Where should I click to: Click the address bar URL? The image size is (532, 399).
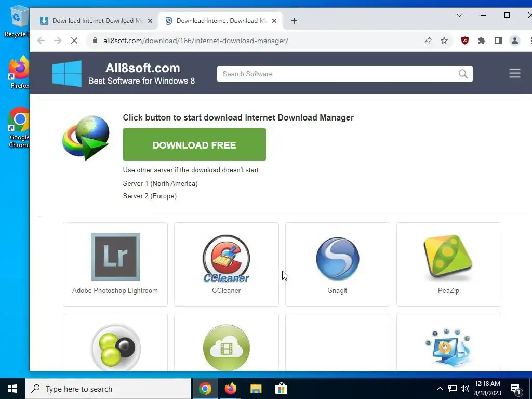(196, 41)
